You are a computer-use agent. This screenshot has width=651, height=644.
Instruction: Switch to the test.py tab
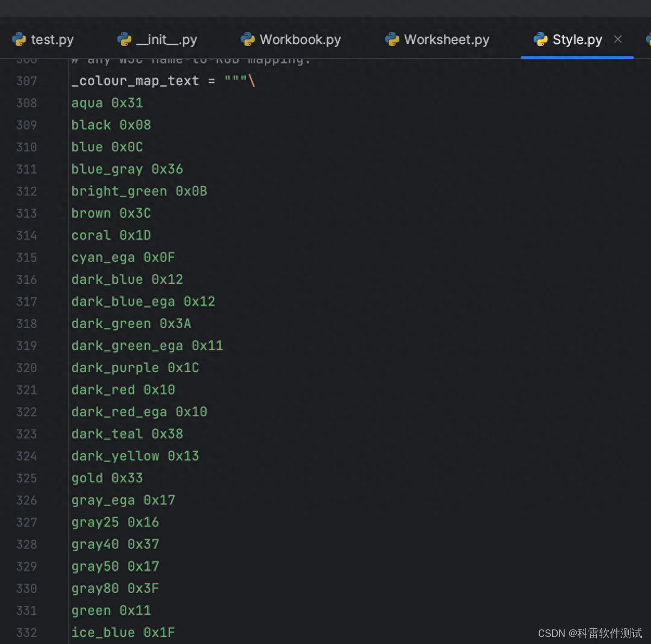click(43, 40)
